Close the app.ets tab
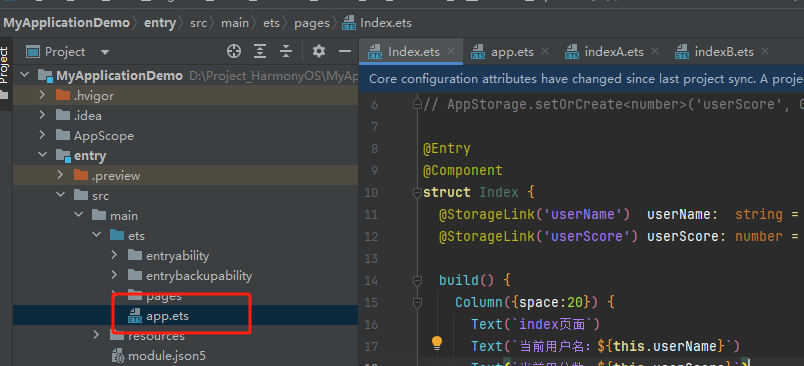 (x=545, y=51)
